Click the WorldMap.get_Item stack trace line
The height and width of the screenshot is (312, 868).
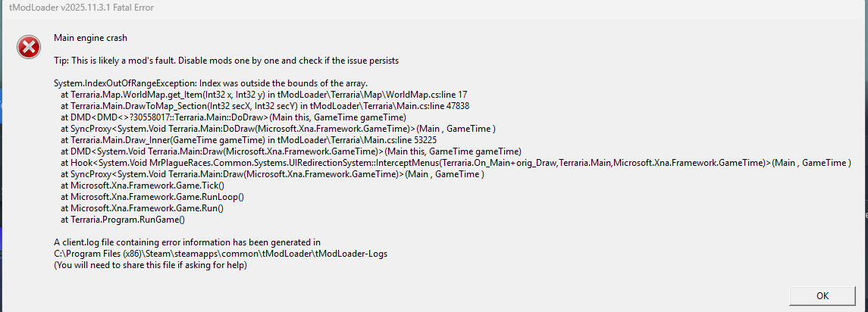tap(263, 94)
